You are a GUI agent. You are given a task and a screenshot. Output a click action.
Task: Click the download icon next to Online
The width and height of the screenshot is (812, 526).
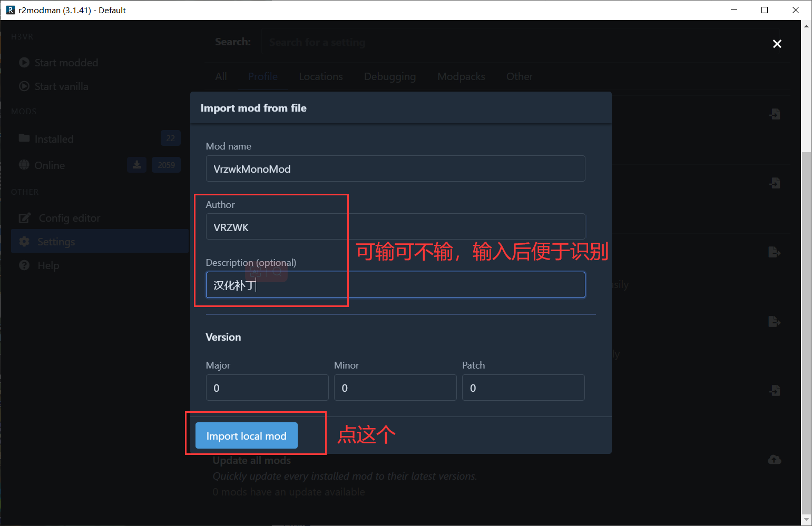coord(136,164)
